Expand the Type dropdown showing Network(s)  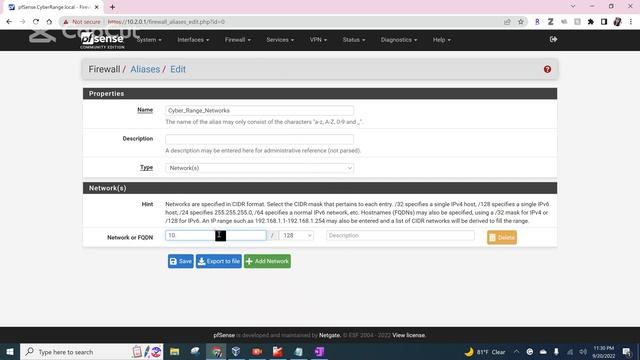click(260, 168)
